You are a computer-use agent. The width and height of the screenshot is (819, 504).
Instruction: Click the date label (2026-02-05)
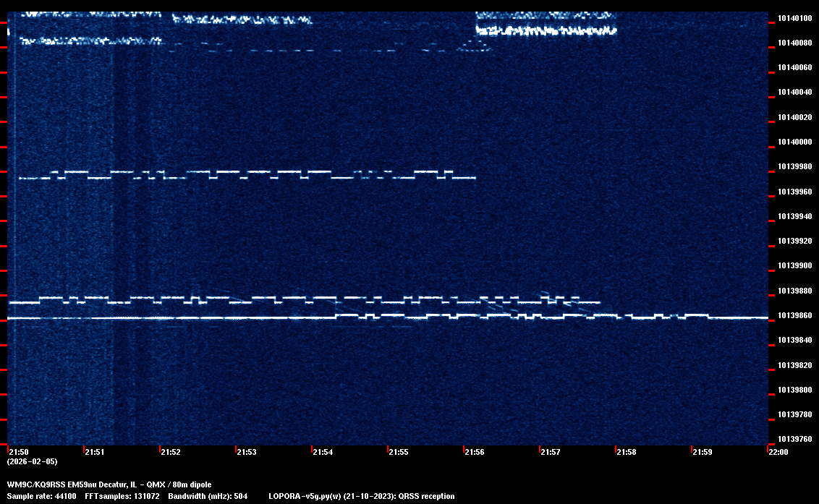click(32, 461)
